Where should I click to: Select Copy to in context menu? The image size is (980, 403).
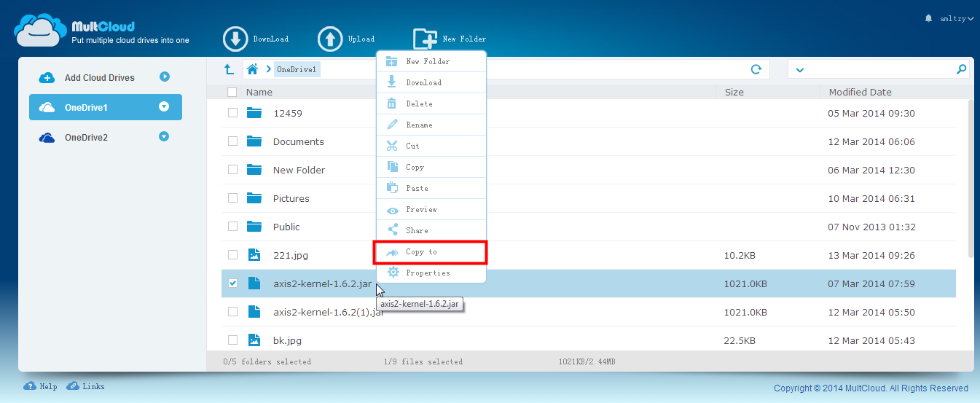coord(430,252)
